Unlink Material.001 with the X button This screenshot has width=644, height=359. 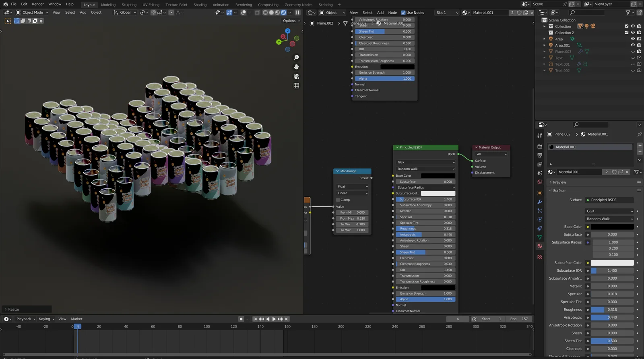tap(627, 172)
